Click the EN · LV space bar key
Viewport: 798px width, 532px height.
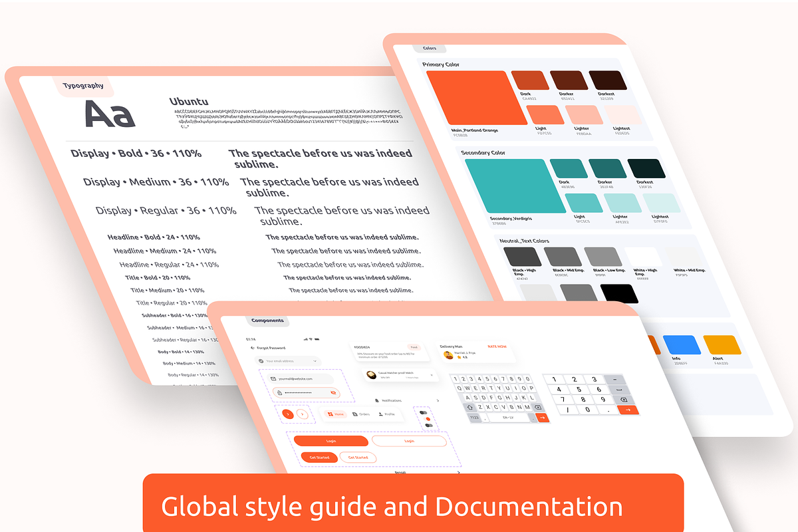click(509, 418)
